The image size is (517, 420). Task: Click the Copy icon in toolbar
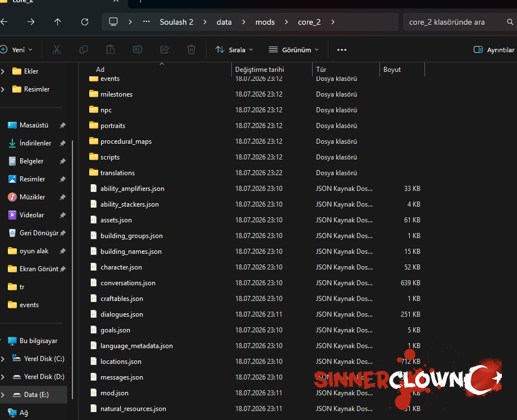click(84, 50)
